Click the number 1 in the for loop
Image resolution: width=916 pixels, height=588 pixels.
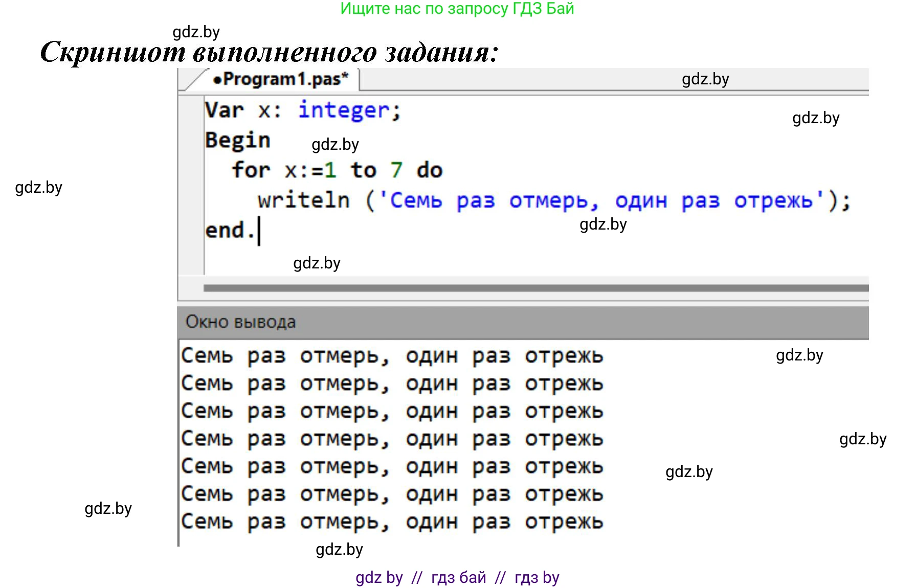pyautogui.click(x=330, y=170)
